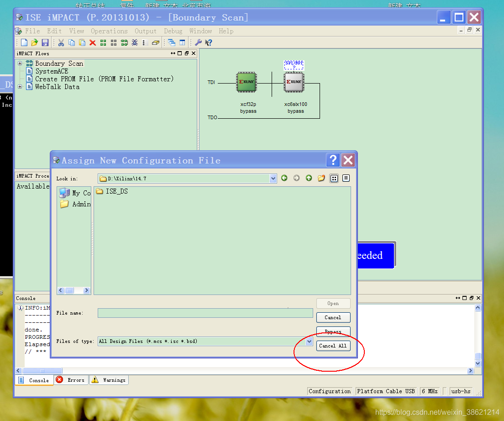This screenshot has width=504, height=421.
Task: Select Create PROM File flow
Action: click(x=105, y=79)
